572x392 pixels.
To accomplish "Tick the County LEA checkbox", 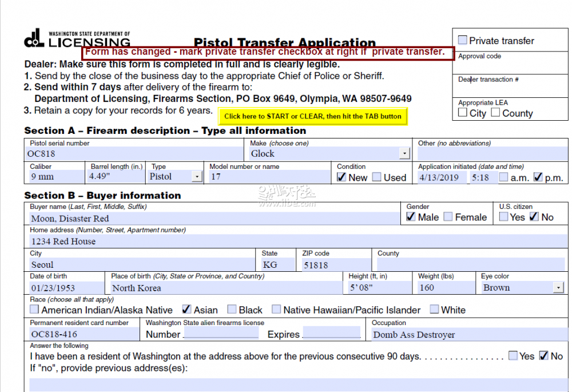I will (x=495, y=113).
